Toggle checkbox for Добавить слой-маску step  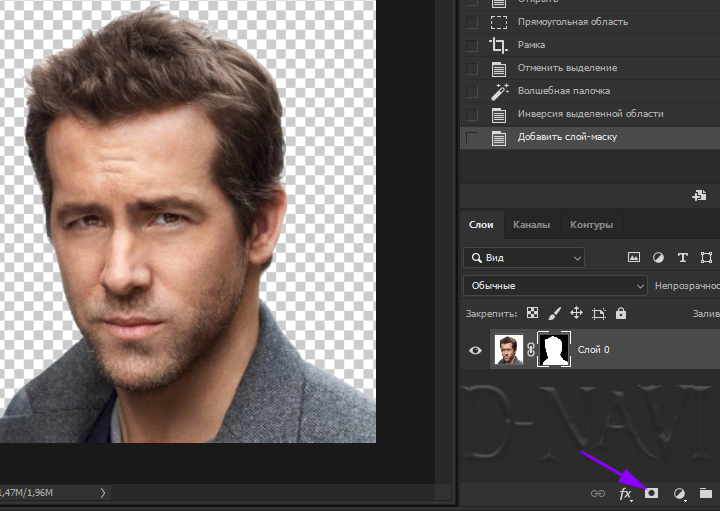click(472, 137)
